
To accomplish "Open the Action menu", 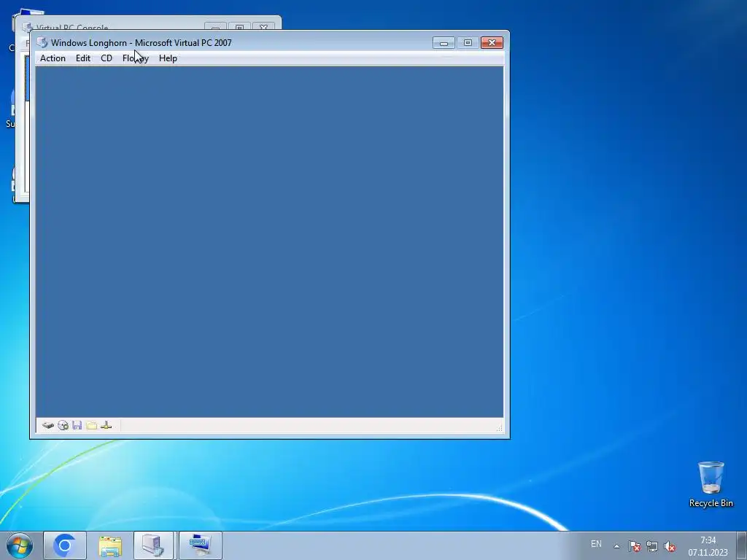I will tap(53, 58).
